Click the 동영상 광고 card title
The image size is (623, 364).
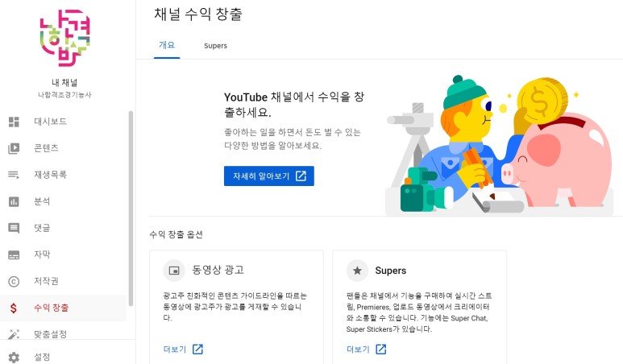(x=218, y=271)
